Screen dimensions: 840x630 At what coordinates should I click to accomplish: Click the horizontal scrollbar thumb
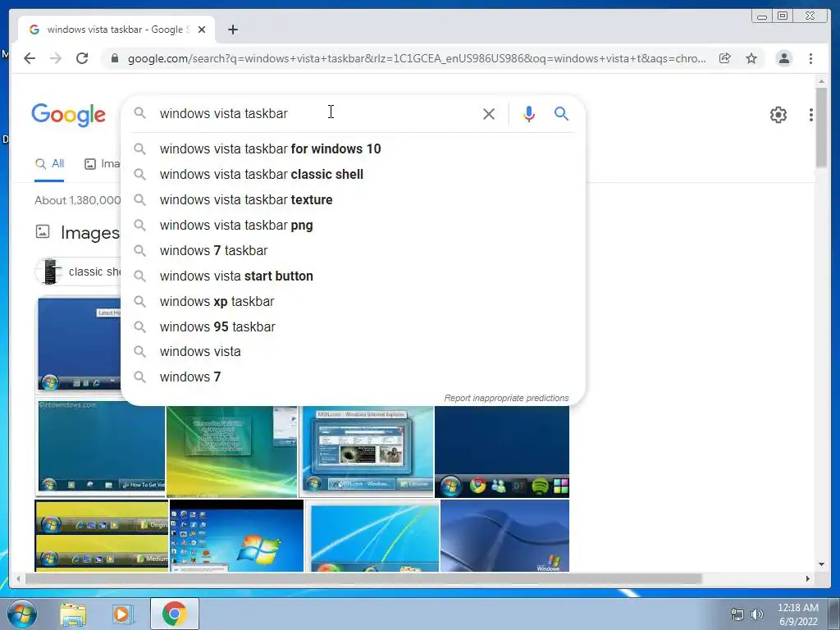click(x=363, y=578)
